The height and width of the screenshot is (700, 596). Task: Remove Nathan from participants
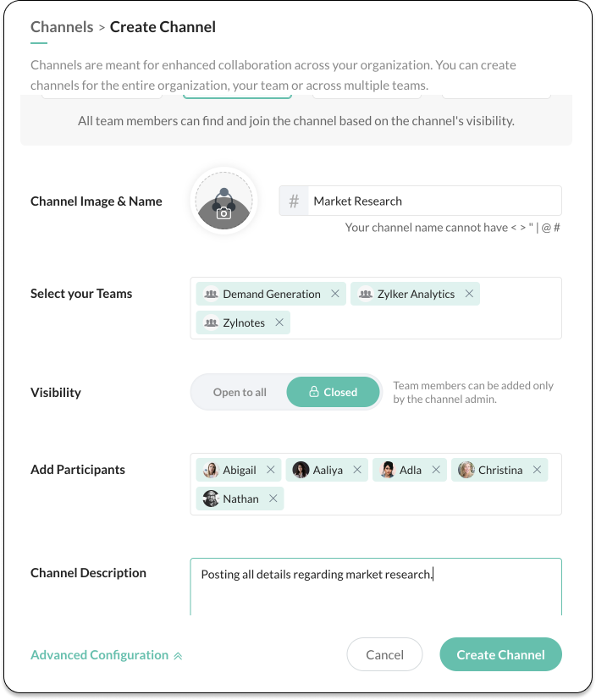tap(273, 499)
